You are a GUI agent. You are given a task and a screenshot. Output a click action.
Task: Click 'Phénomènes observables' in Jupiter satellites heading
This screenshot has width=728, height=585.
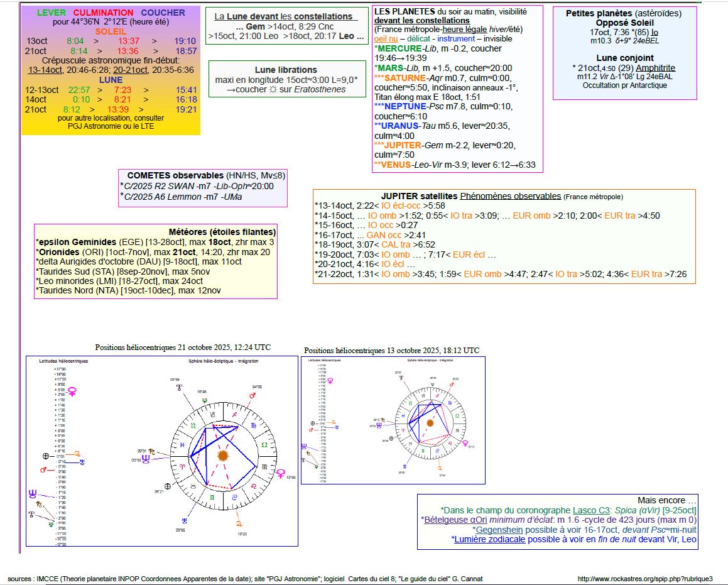510,196
